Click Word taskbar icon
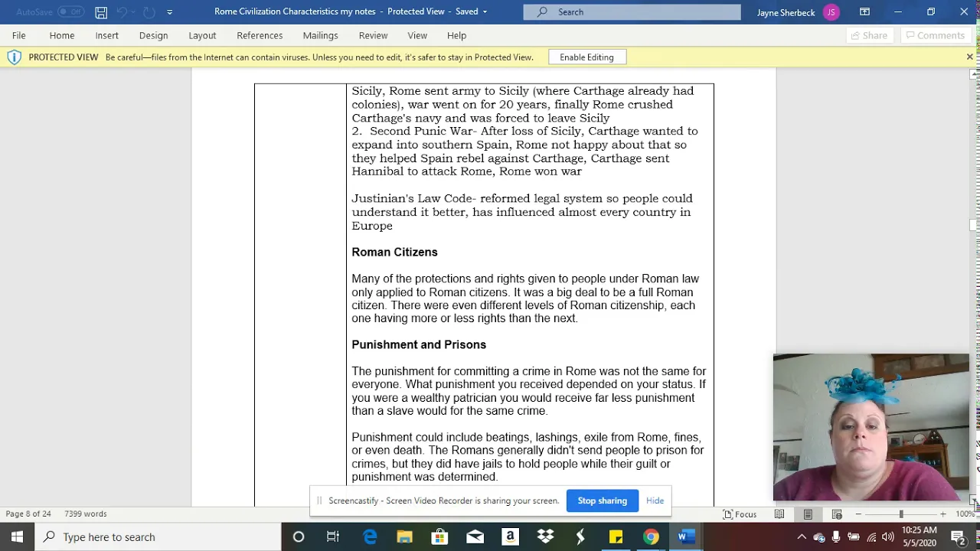 pos(686,537)
